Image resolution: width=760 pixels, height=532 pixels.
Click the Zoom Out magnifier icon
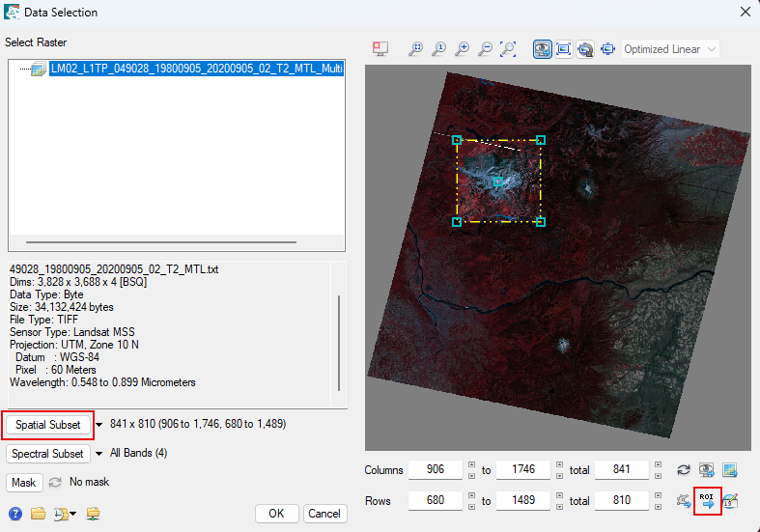point(486,48)
